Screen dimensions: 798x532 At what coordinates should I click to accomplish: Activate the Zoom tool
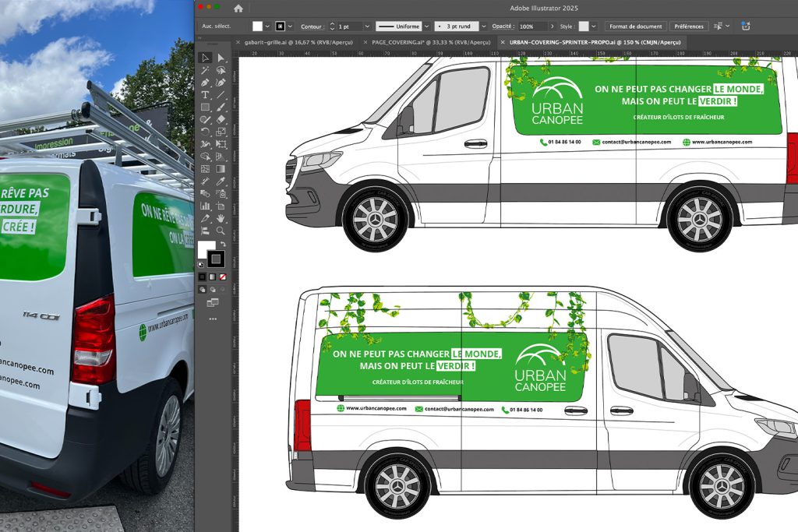point(221,231)
